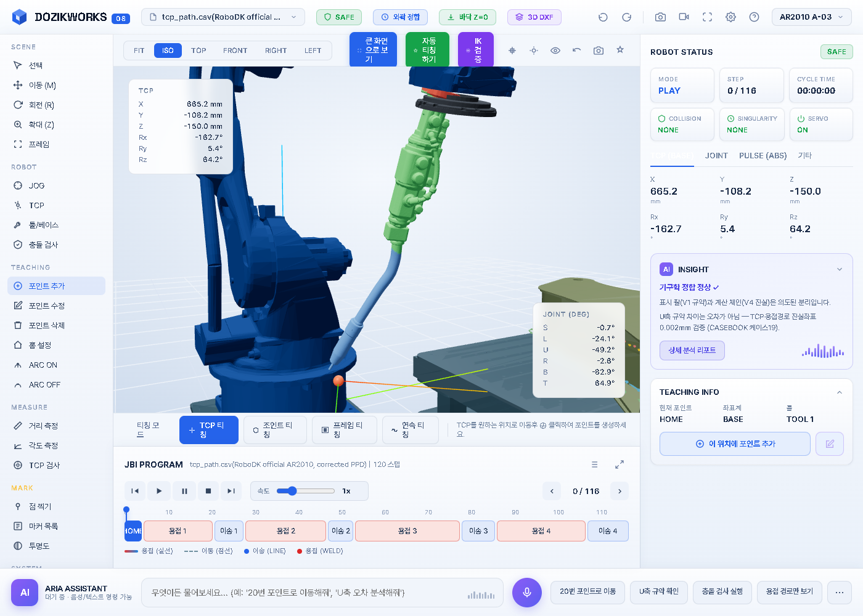Switch to the ISO view tab
The height and width of the screenshot is (616, 863).
[x=168, y=51]
